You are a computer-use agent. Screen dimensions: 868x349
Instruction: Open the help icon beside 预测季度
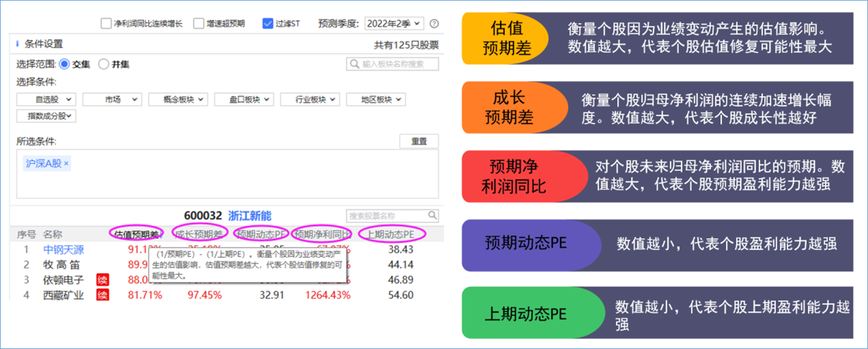click(434, 24)
